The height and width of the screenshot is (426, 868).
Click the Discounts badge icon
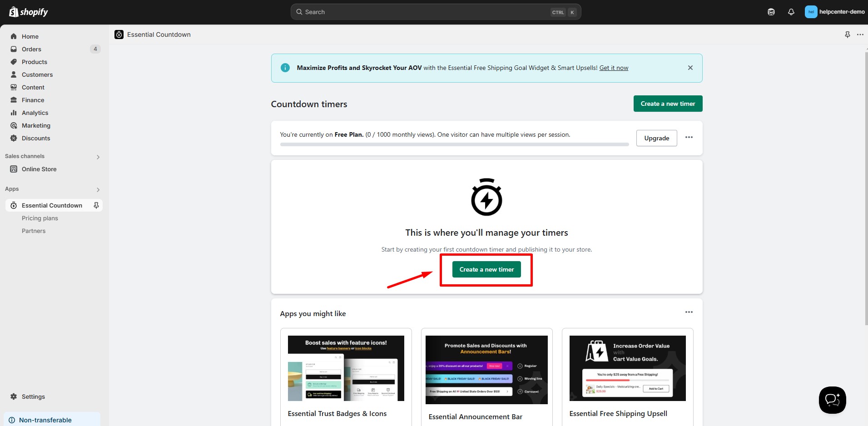pyautogui.click(x=14, y=138)
